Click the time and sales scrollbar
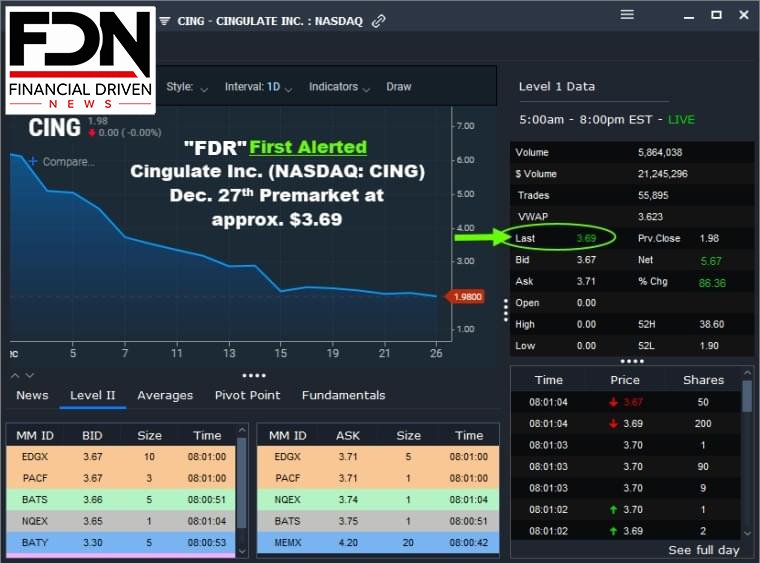760x563 pixels. 747,453
